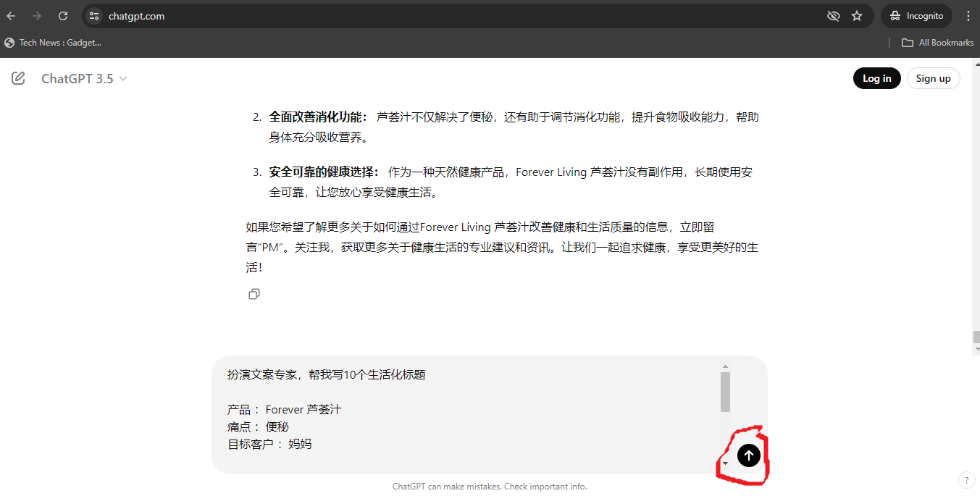Click ChatGPT can make mistakes disclaimer text

[x=490, y=487]
